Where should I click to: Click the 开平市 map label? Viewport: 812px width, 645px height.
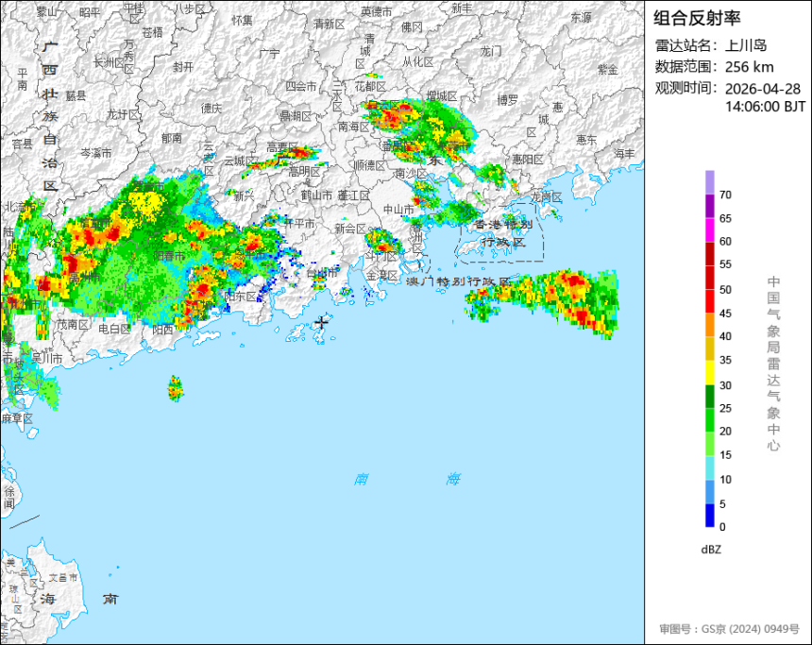tap(298, 223)
